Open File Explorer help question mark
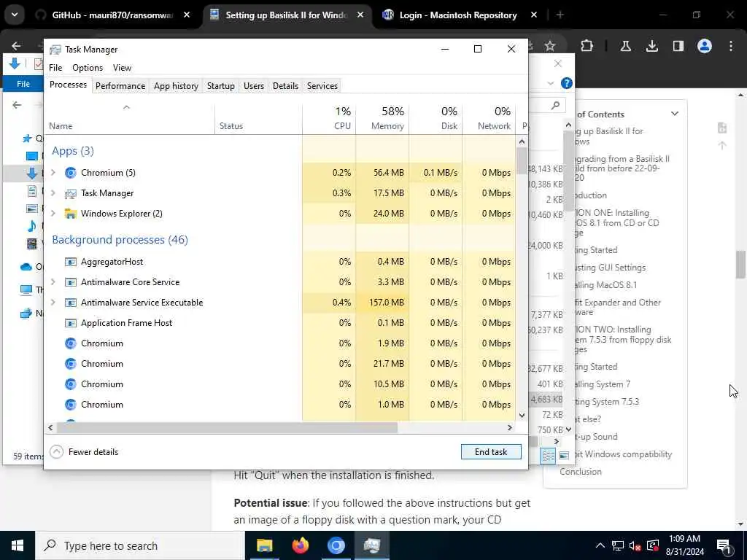Image resolution: width=747 pixels, height=560 pixels. (566, 83)
